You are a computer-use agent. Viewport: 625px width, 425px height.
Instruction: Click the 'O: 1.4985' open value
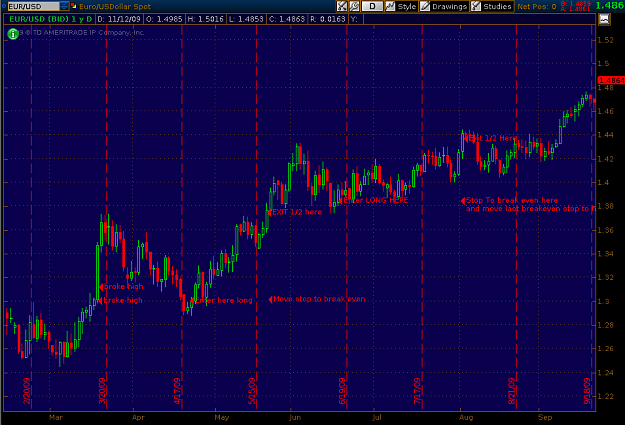pos(164,19)
